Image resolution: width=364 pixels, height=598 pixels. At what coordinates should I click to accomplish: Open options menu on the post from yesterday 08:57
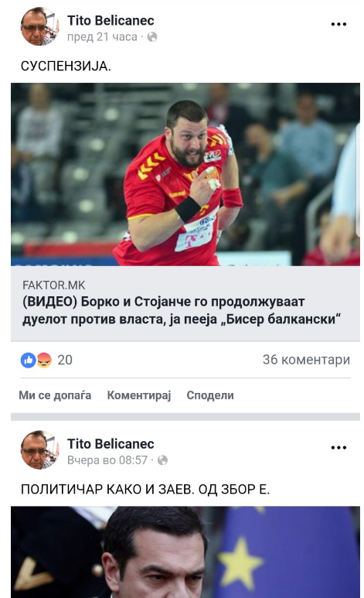click(338, 447)
